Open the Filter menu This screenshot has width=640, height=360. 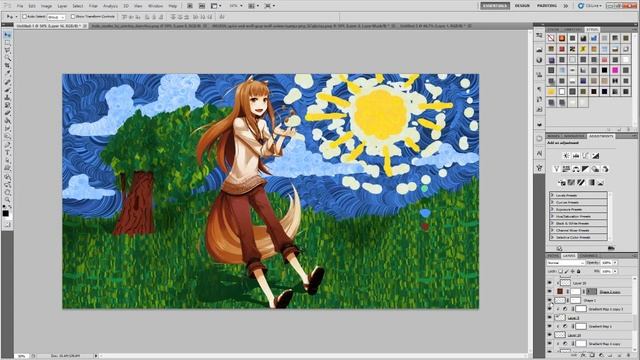(93, 6)
